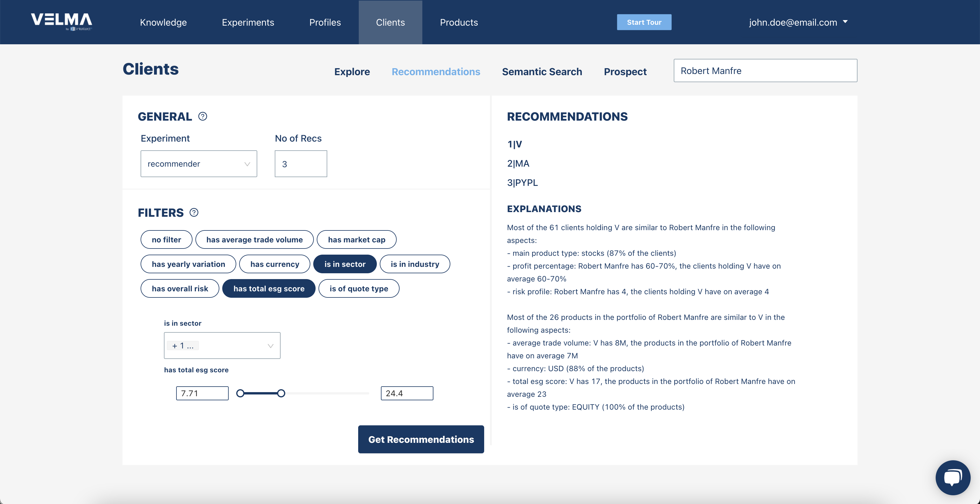Click the VELMA logo

click(61, 21)
